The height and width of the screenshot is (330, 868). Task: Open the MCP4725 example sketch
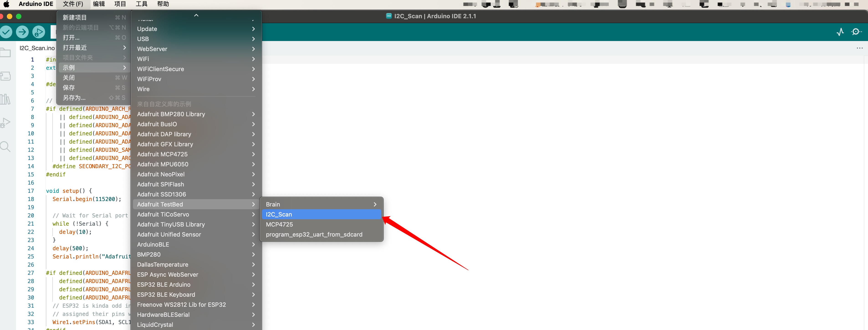(x=322, y=224)
